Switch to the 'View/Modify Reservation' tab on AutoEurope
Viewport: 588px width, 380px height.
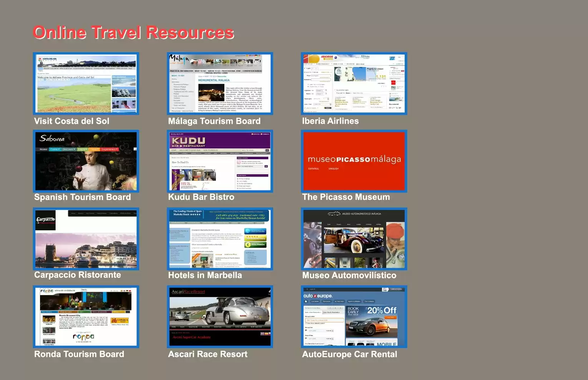[332, 312]
